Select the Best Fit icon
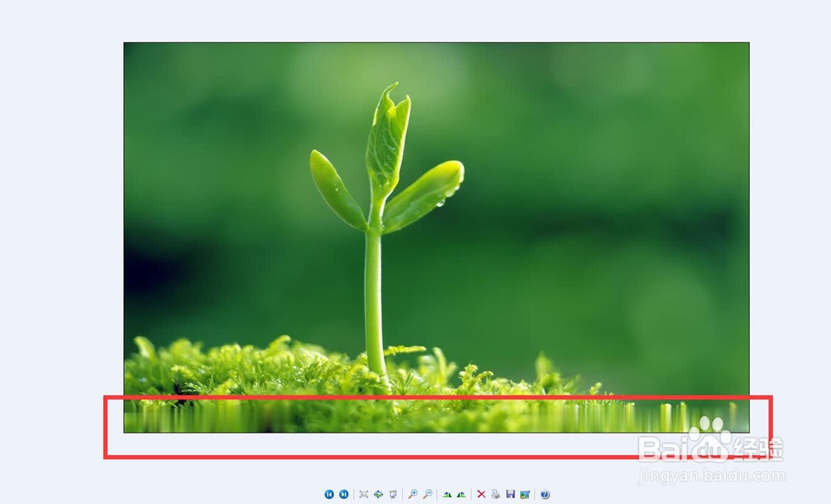 point(363,493)
